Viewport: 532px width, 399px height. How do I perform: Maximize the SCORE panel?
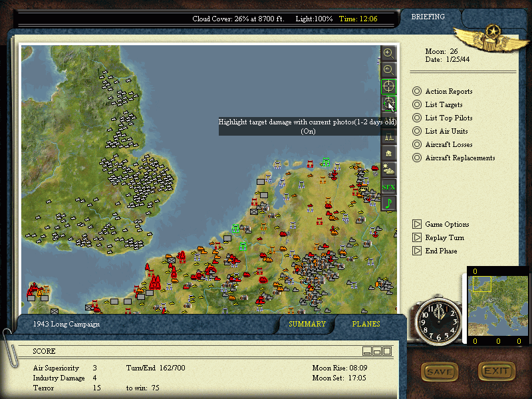click(387, 351)
